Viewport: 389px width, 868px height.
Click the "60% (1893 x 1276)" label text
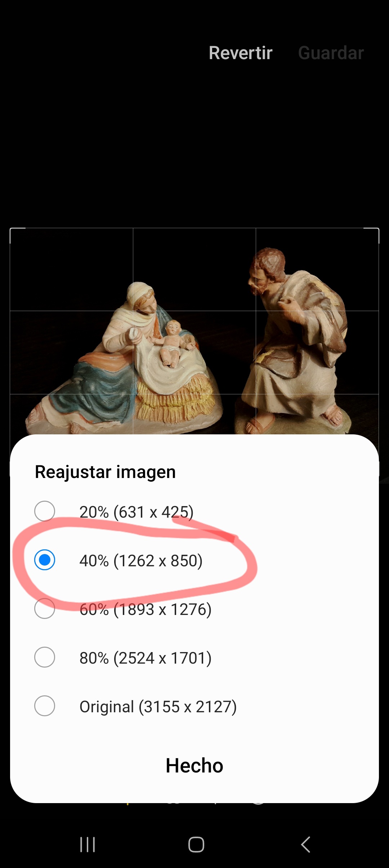146,609
